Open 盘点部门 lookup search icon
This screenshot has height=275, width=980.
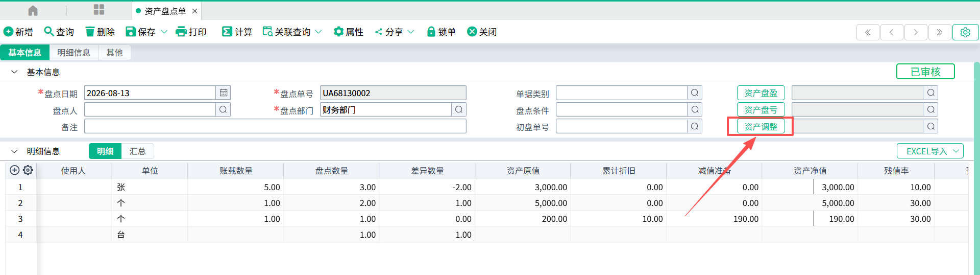(x=459, y=109)
